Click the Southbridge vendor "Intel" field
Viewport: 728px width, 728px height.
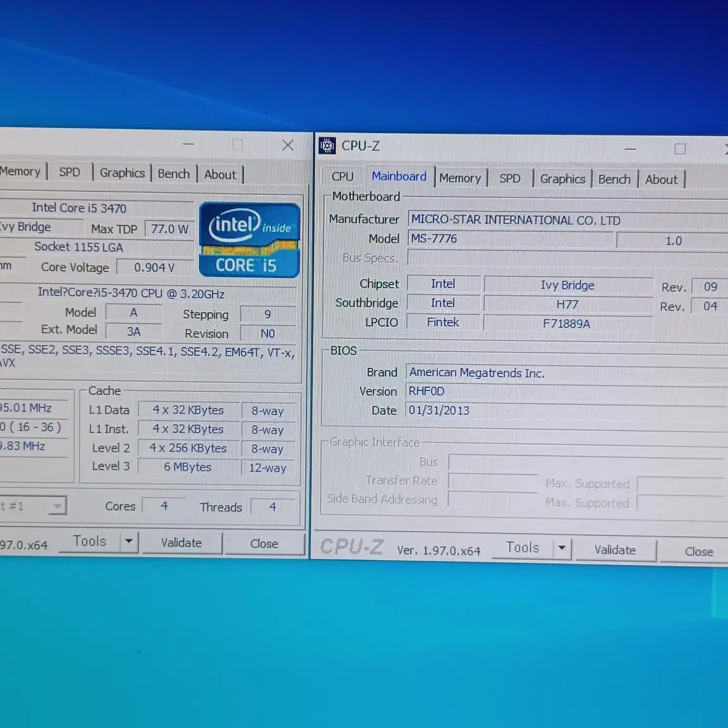click(443, 303)
